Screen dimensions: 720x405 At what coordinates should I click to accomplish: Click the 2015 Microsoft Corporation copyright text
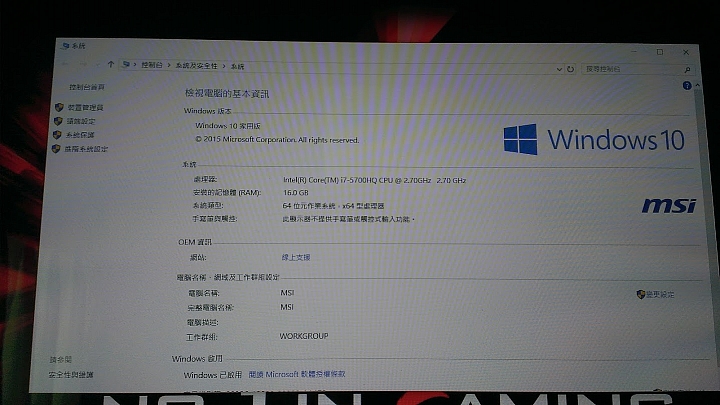coord(277,140)
